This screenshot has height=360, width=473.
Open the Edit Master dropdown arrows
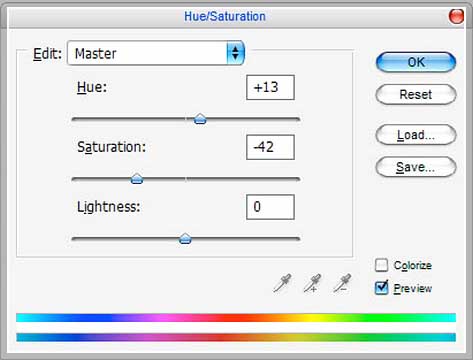click(235, 53)
